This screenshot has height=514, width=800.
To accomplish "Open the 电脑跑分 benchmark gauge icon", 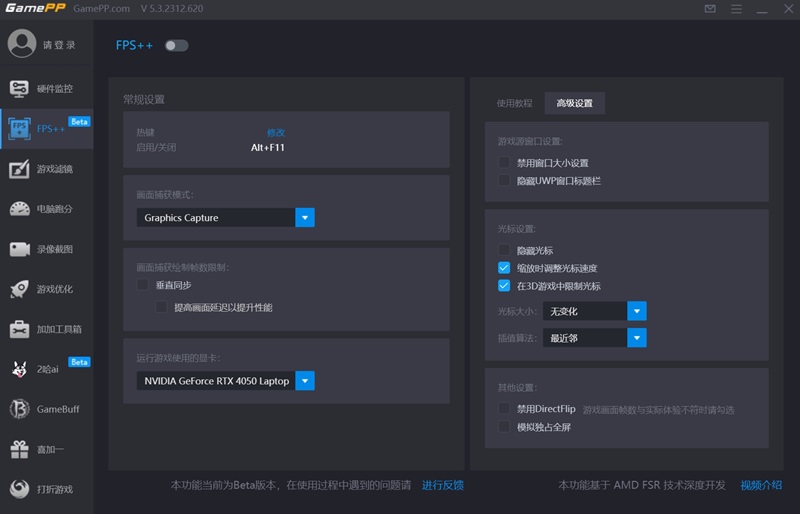I will click(19, 209).
